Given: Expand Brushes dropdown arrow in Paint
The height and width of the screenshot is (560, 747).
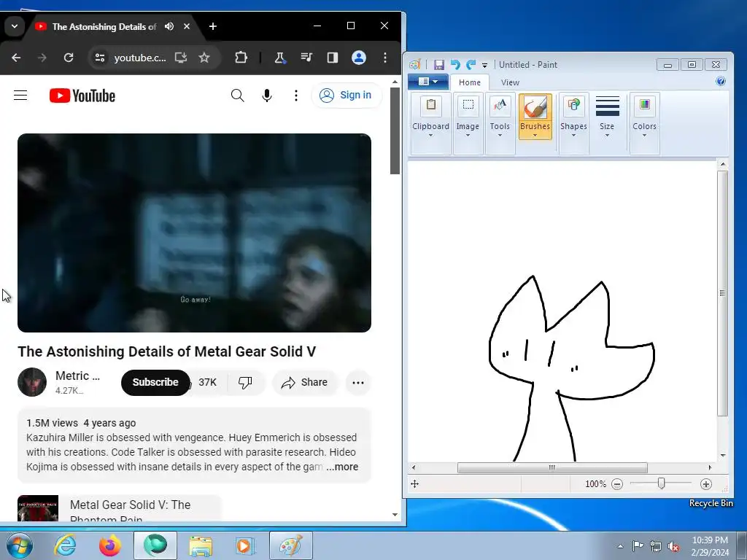Looking at the screenshot, I should click(535, 135).
